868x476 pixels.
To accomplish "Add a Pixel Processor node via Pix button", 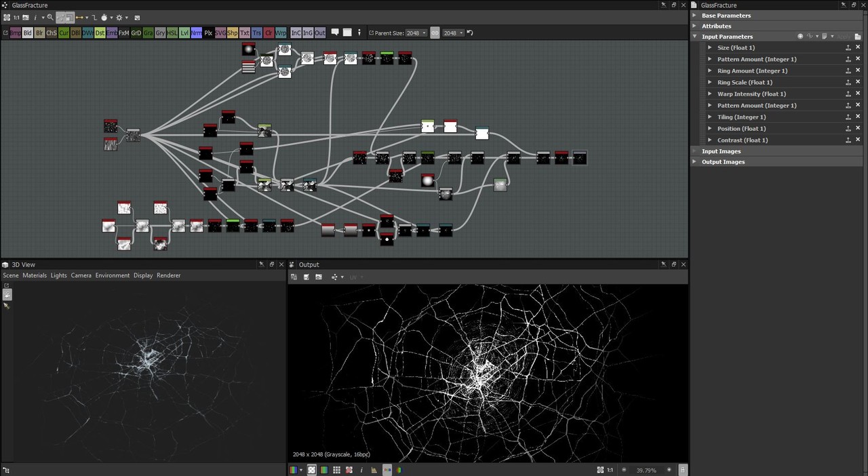I will pos(209,33).
